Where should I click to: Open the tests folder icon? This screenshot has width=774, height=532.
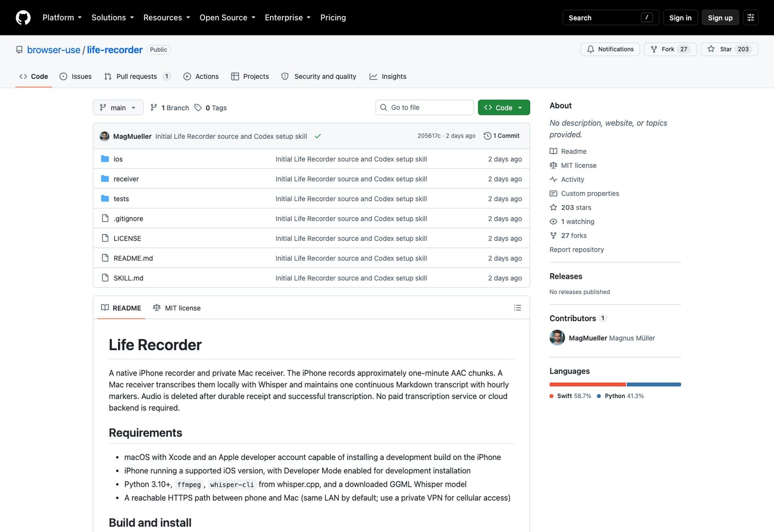click(x=105, y=198)
